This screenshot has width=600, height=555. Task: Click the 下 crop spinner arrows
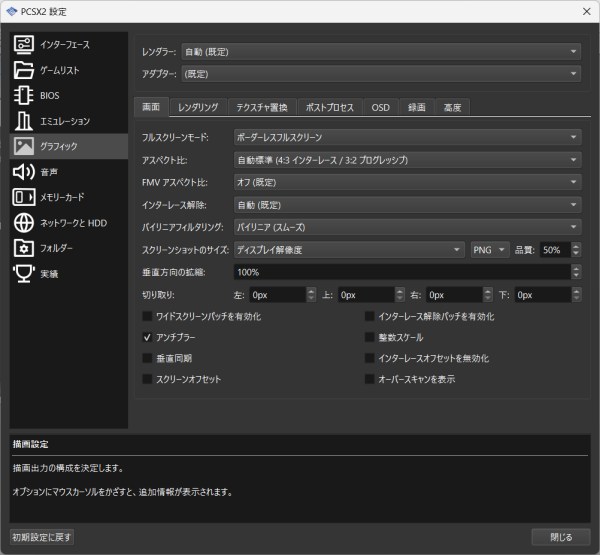click(576, 295)
